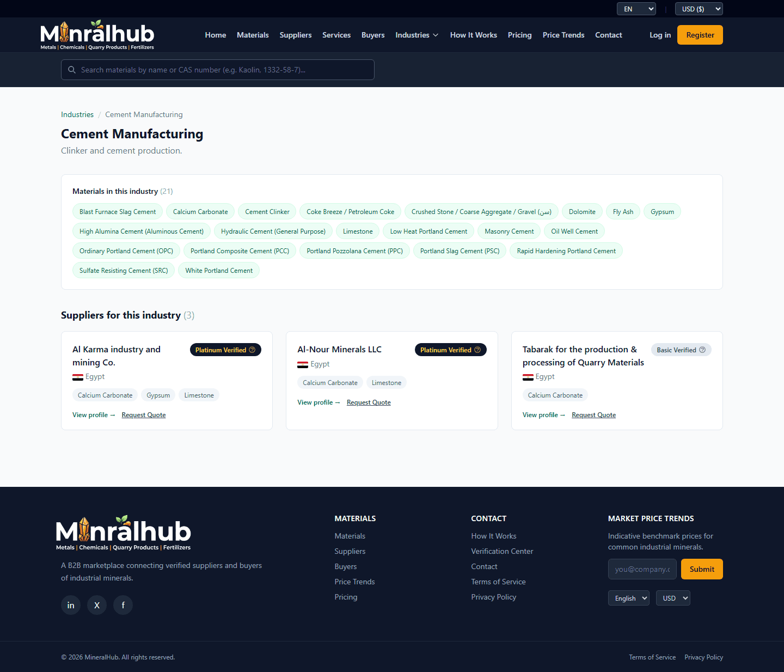Open the USD currency select in footer
This screenshot has width=784, height=672.
[x=673, y=598]
